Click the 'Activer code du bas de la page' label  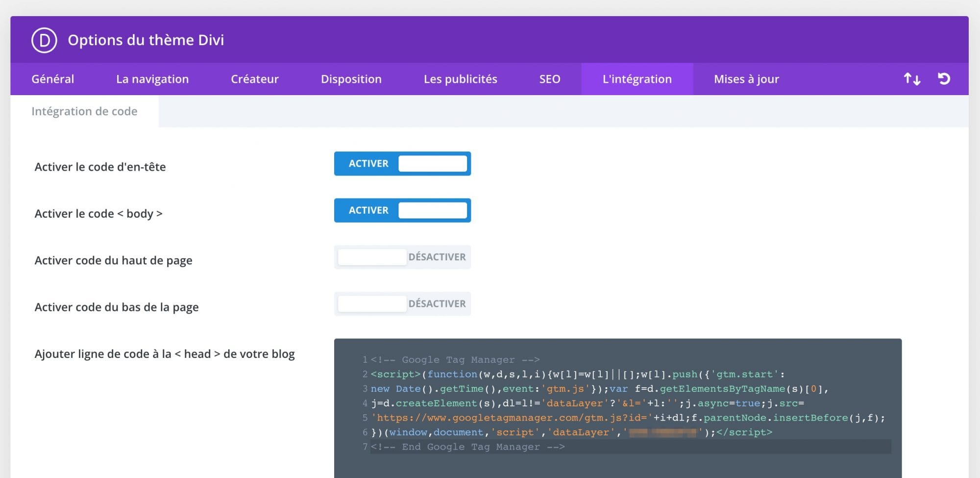[x=117, y=307]
